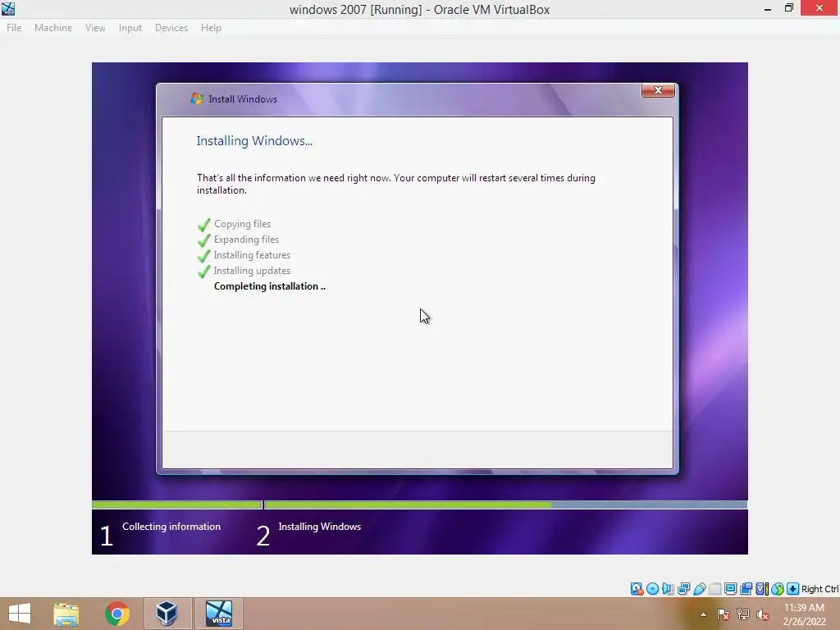
Task: Close the VirtualBox VM window
Action: click(819, 8)
